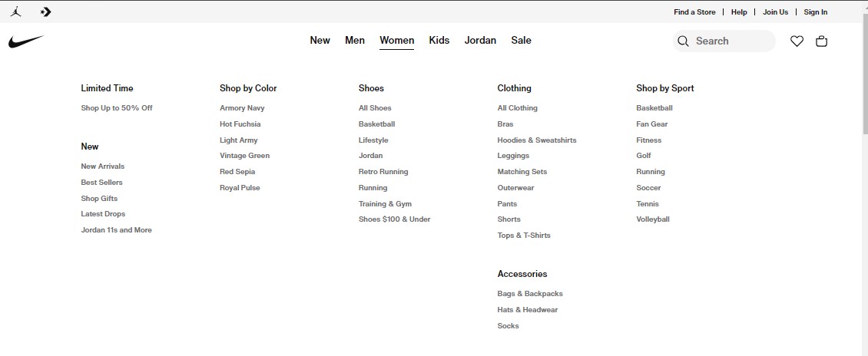Click the Shoes column heading
The image size is (868, 356).
(371, 88)
